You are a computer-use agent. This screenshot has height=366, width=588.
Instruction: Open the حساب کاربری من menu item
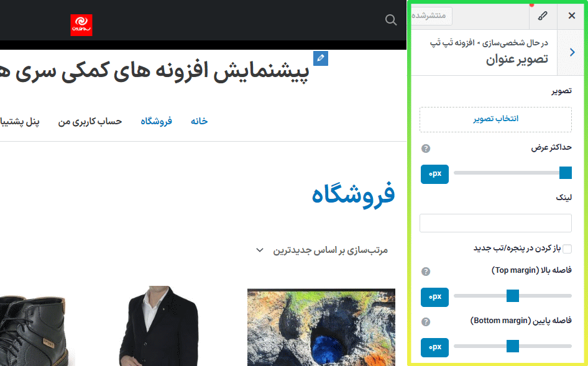[90, 121]
